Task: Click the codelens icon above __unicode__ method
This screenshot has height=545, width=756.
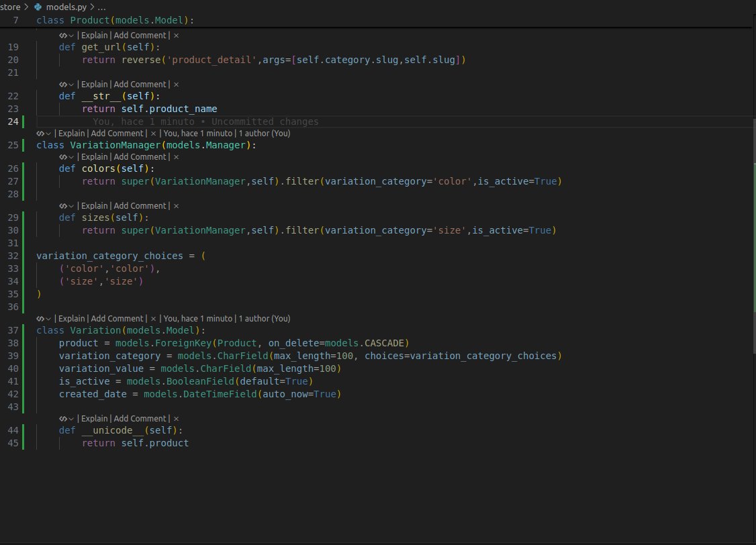Action: pos(62,419)
